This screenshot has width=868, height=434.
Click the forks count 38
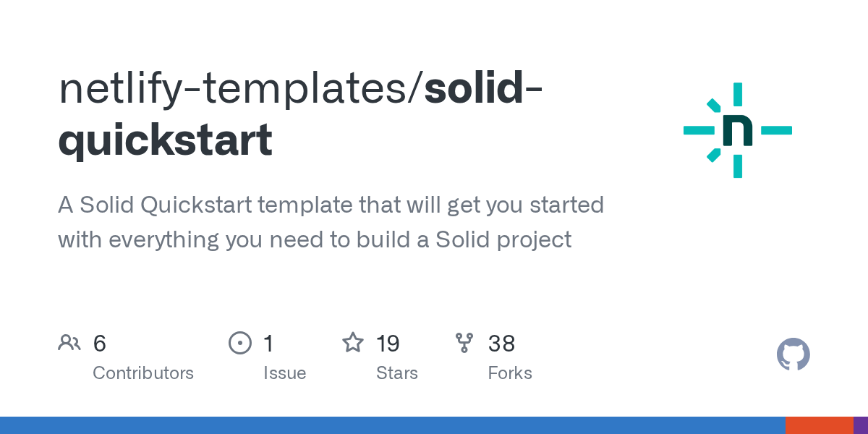(501, 344)
